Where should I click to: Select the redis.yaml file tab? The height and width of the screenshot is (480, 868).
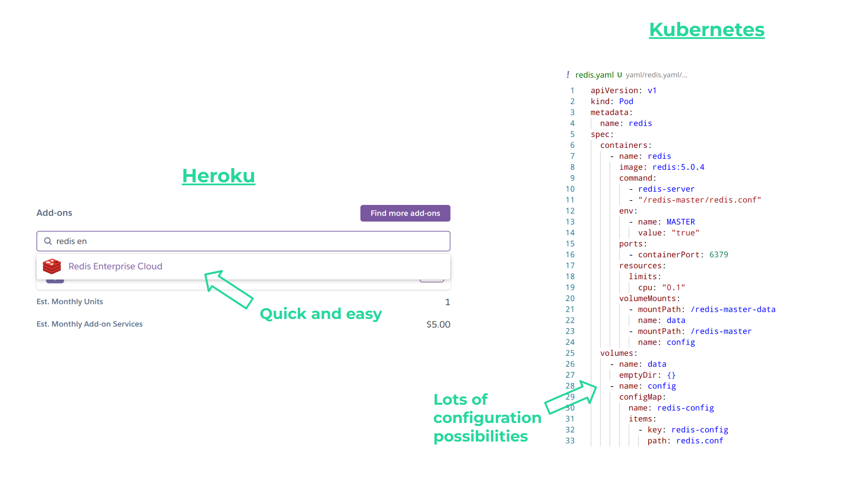tap(594, 75)
